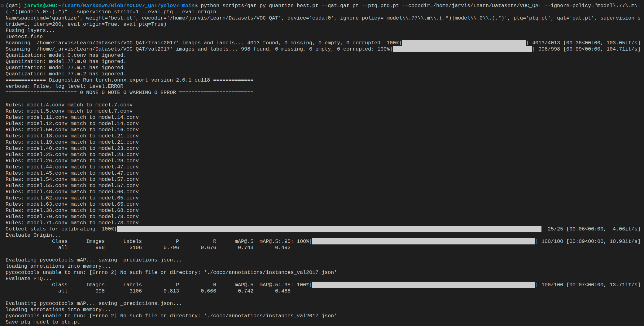Click 'Rules: model.45.conv match to model.47.conv'
This screenshot has height=326, width=644.
(72, 173)
